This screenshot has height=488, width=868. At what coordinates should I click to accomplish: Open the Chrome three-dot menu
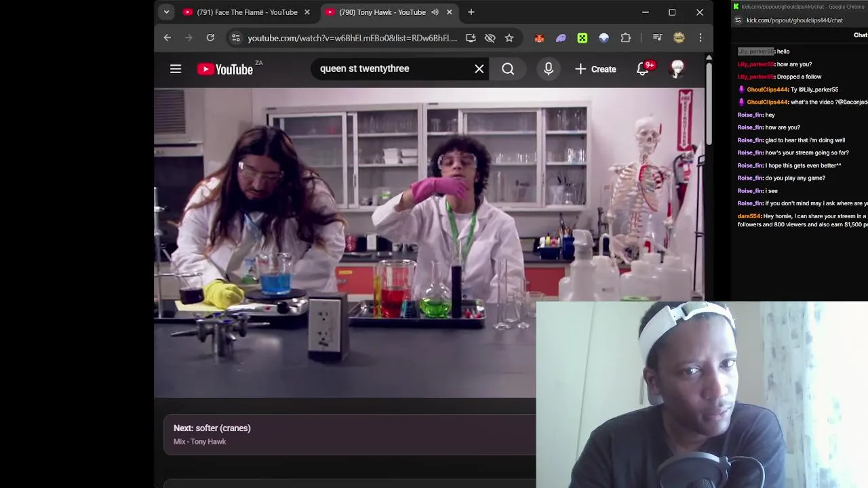(x=701, y=38)
